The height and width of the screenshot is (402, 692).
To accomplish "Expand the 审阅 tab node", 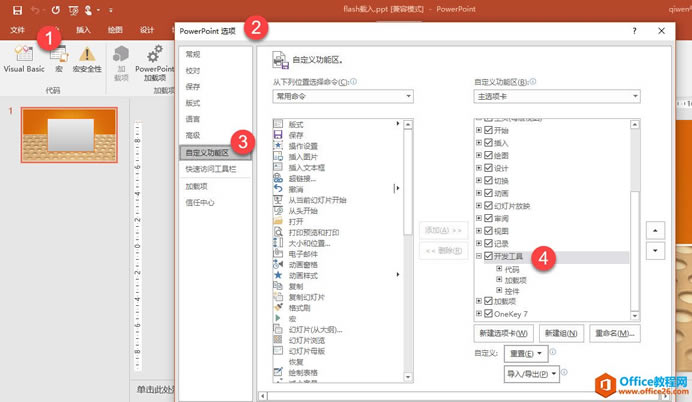I will coord(479,218).
